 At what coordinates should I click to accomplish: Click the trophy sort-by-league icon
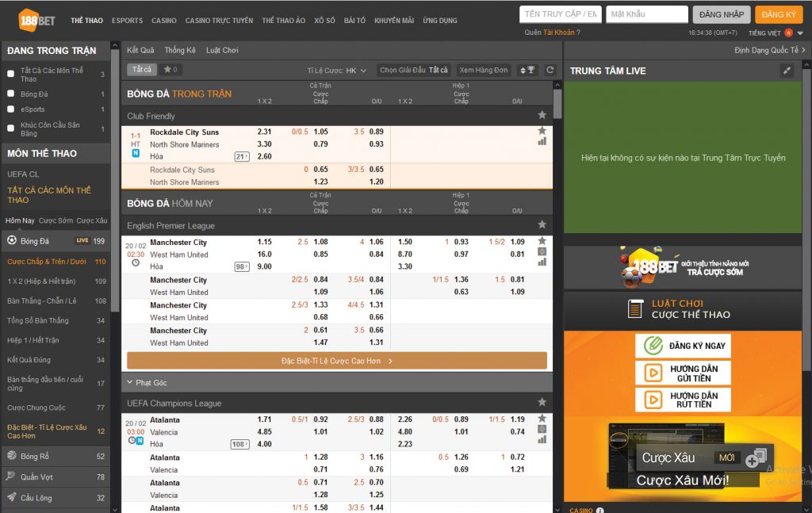(x=527, y=71)
